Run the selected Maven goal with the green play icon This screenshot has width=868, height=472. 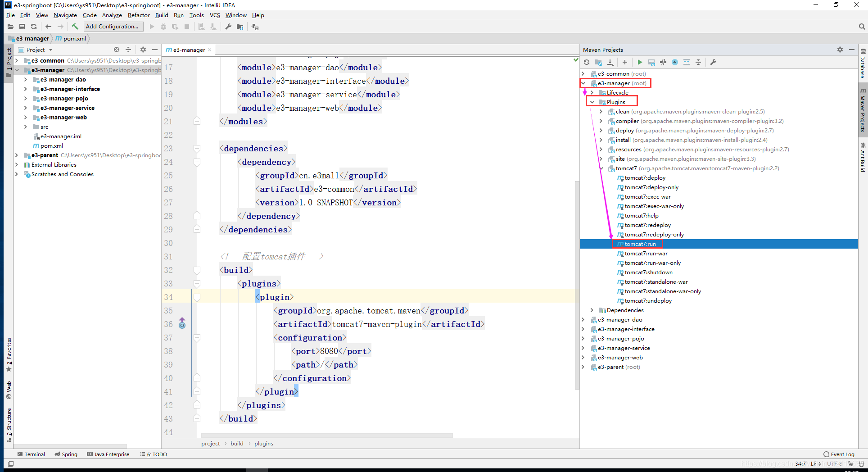pos(640,62)
